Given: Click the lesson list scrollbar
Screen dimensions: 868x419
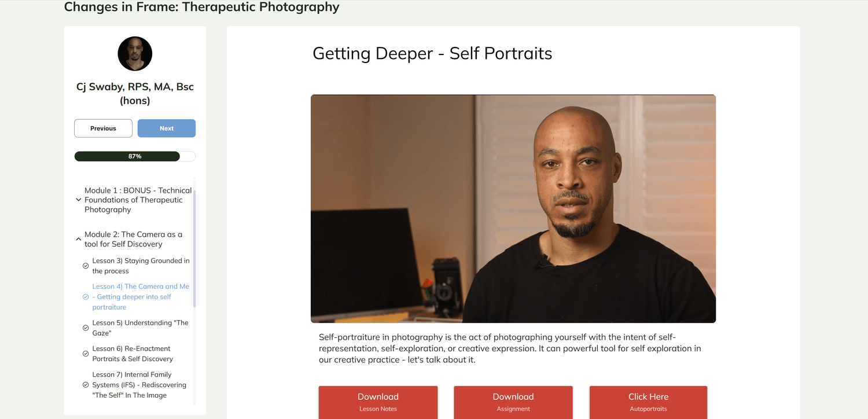Looking at the screenshot, I should pos(194,249).
